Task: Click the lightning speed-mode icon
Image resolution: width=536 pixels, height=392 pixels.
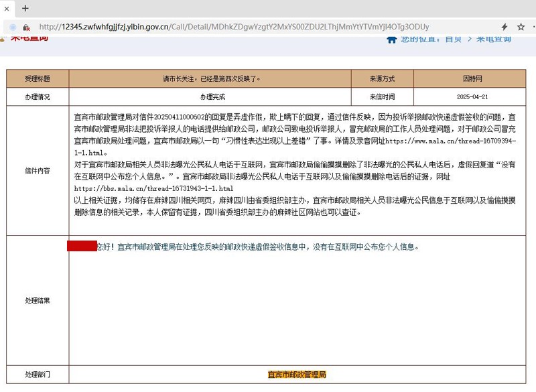Action: click(x=505, y=27)
